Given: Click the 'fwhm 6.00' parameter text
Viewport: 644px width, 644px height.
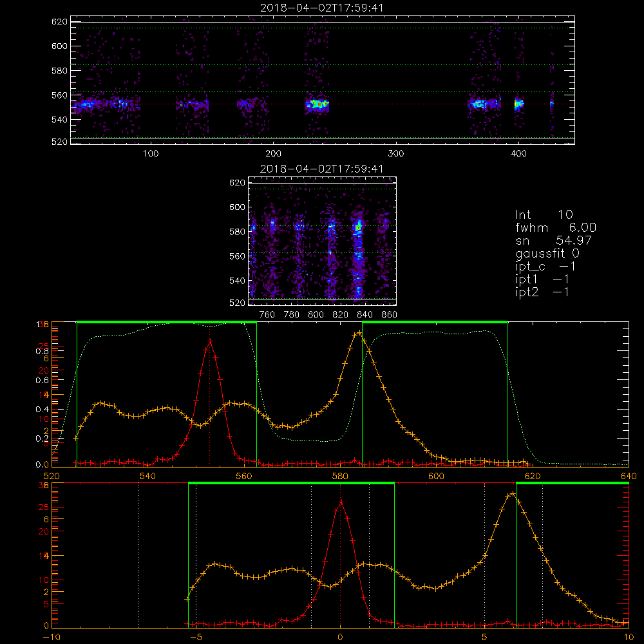Looking at the screenshot, I should pyautogui.click(x=556, y=227).
